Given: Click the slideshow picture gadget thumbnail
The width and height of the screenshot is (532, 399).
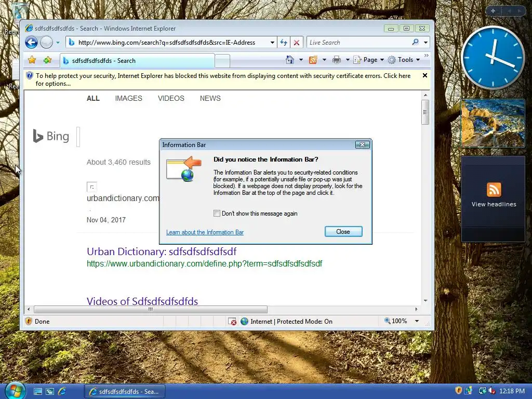Looking at the screenshot, I should point(493,123).
